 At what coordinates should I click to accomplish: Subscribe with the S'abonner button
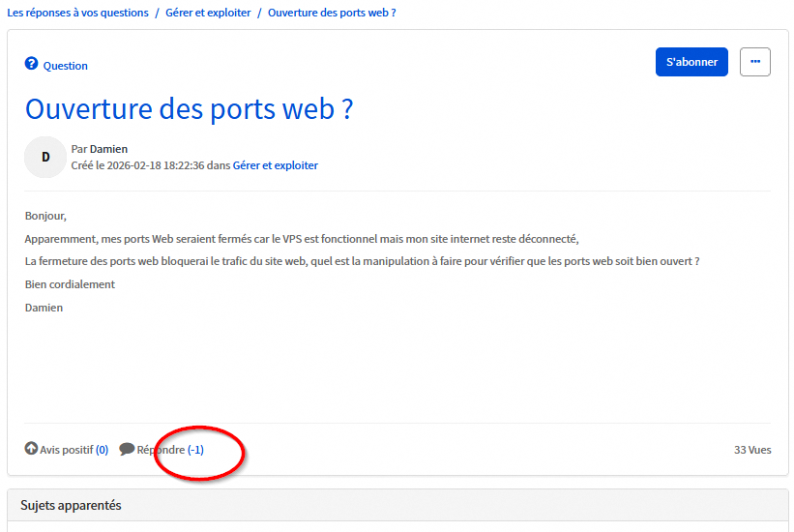pos(691,62)
